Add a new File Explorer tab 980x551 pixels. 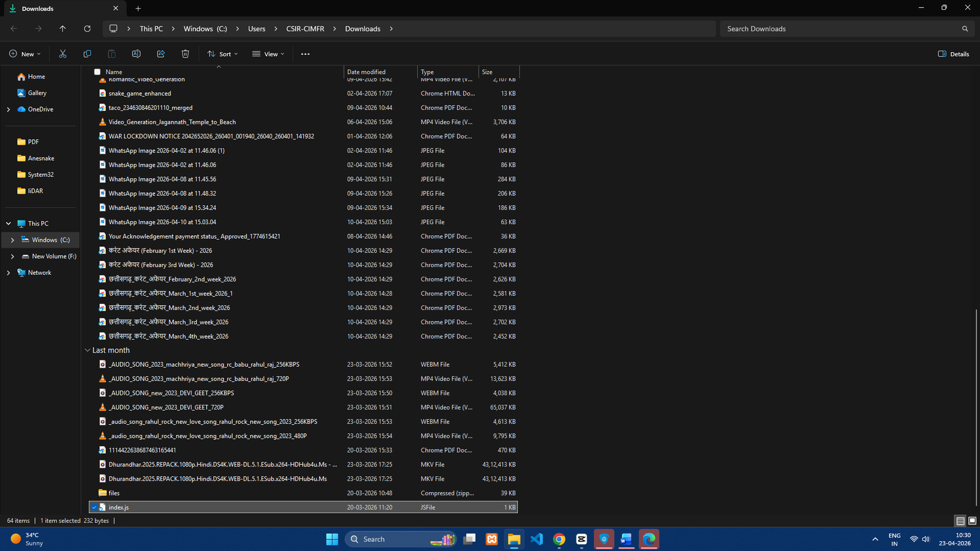138,9
